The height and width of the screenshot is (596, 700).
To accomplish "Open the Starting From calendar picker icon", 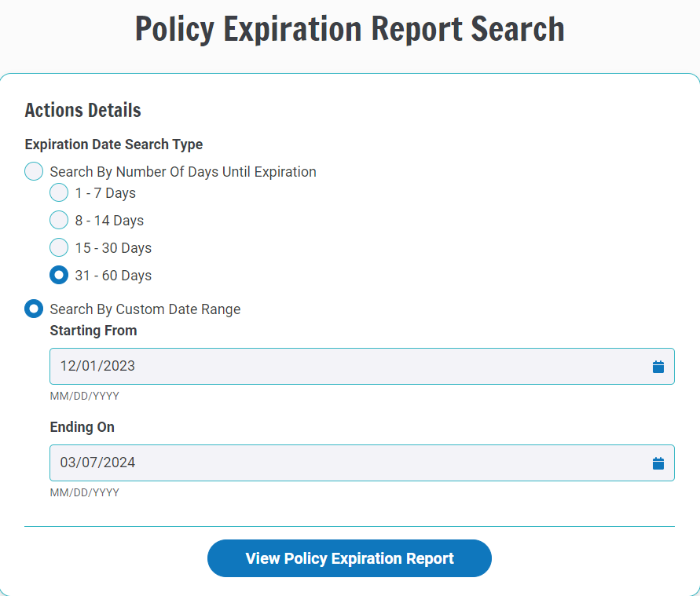I will [x=658, y=365].
